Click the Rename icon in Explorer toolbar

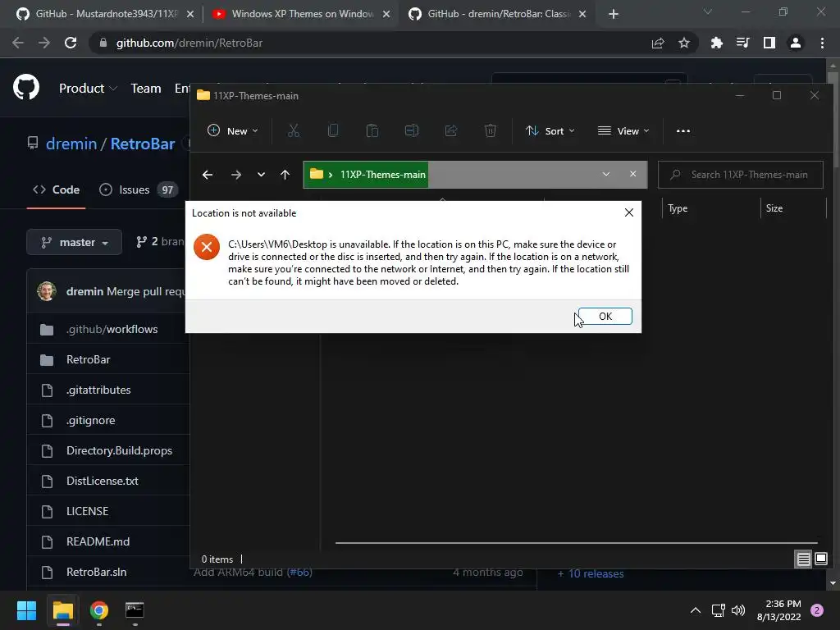[412, 130]
